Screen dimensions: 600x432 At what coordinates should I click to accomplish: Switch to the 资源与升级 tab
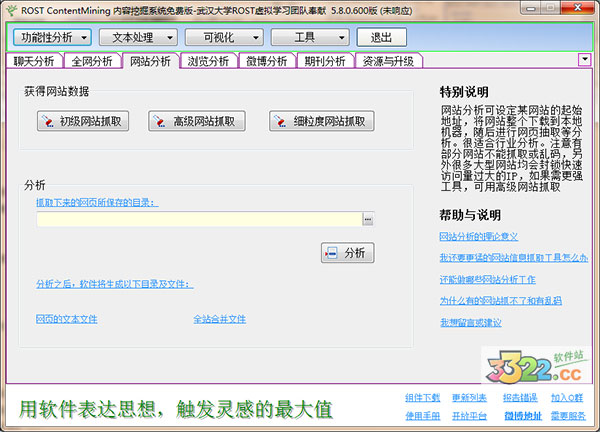pyautogui.click(x=388, y=61)
